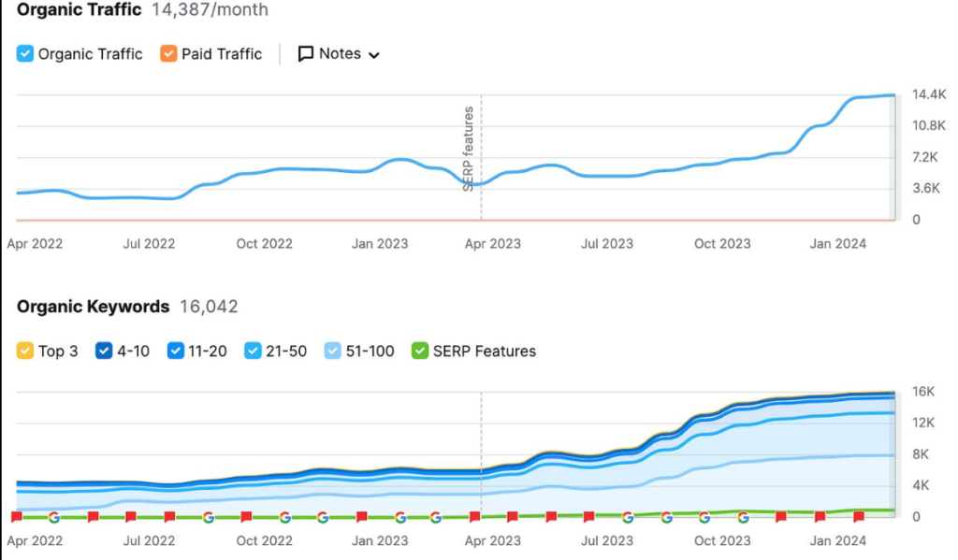Image resolution: width=958 pixels, height=560 pixels.
Task: Toggle the 51-100 positions checkbox
Action: click(332, 352)
